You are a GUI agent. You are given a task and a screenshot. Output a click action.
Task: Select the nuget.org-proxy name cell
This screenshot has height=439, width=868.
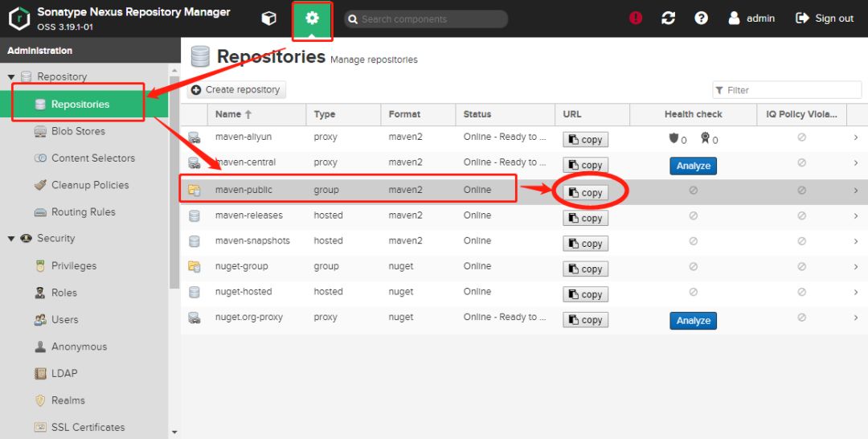256,318
